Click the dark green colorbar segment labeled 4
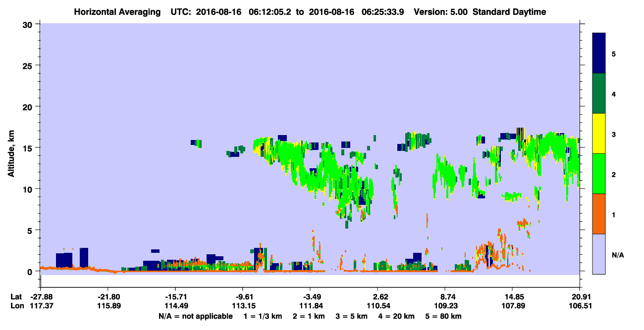644x330 pixels. tap(599, 94)
